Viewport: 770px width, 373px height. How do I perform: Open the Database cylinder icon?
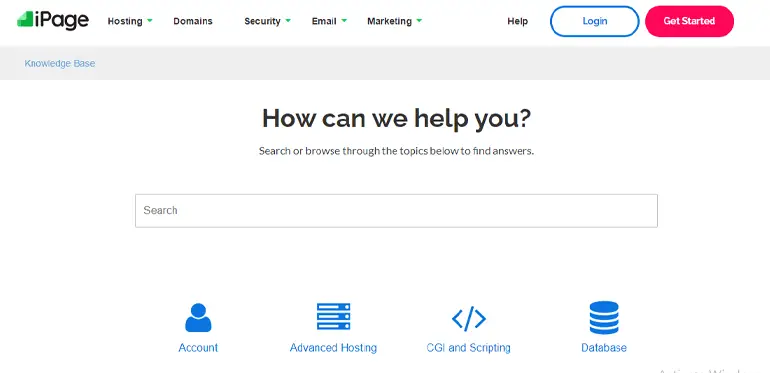tap(604, 318)
